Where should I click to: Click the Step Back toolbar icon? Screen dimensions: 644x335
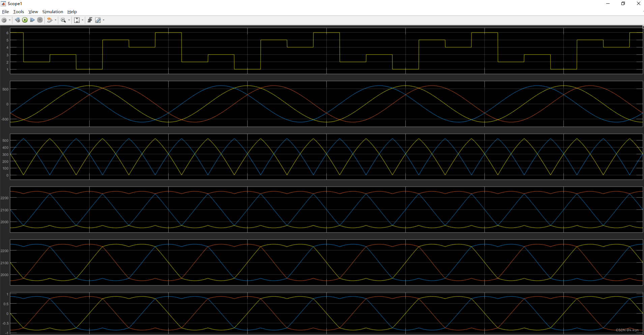(18, 20)
